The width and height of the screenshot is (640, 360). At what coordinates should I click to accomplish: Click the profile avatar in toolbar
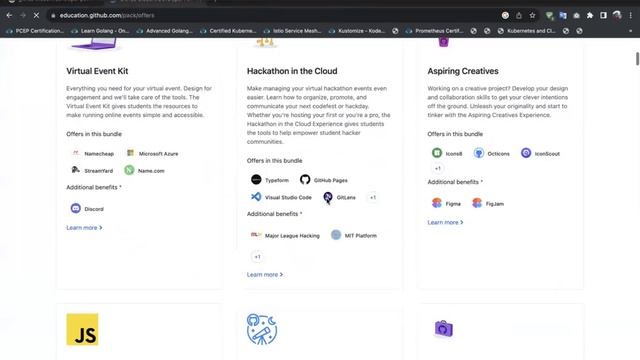click(617, 16)
